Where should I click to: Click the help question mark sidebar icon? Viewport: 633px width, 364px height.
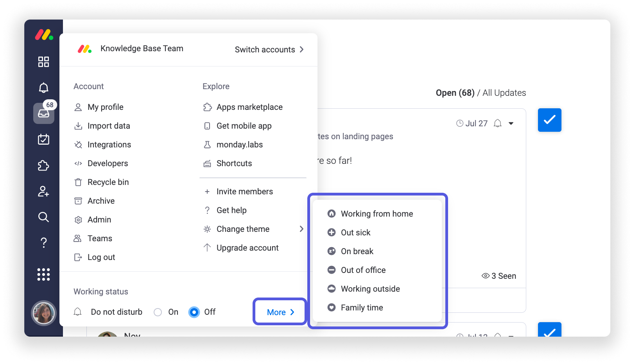(43, 243)
